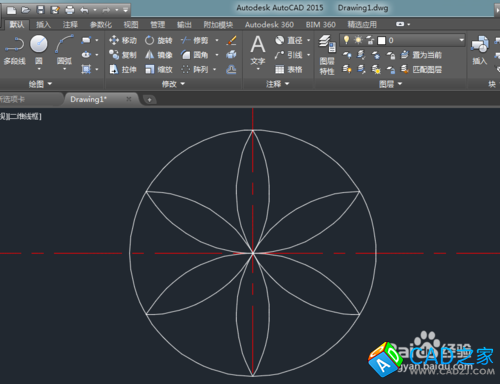
Task: Choose the Mirror (镜像) tool
Action: 159,55
